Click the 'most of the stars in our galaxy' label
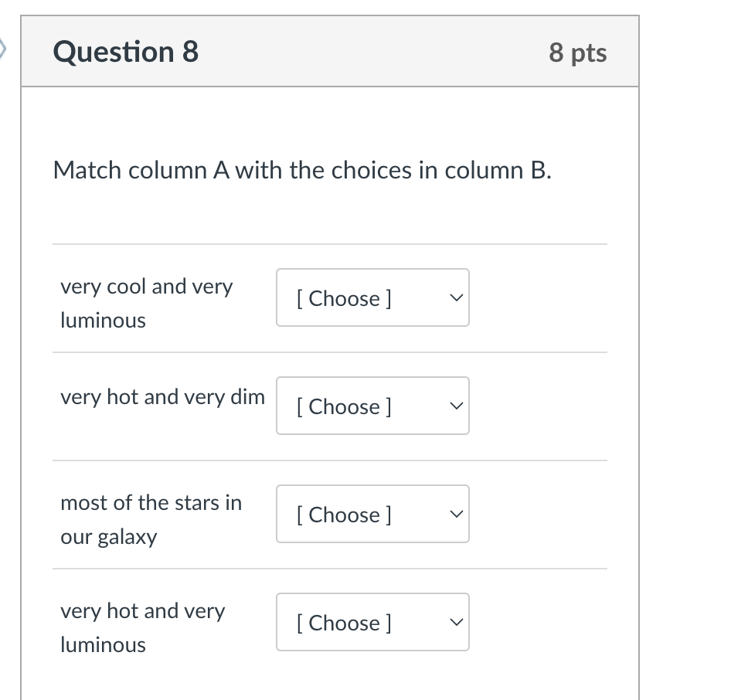The image size is (748, 700). pos(151,518)
